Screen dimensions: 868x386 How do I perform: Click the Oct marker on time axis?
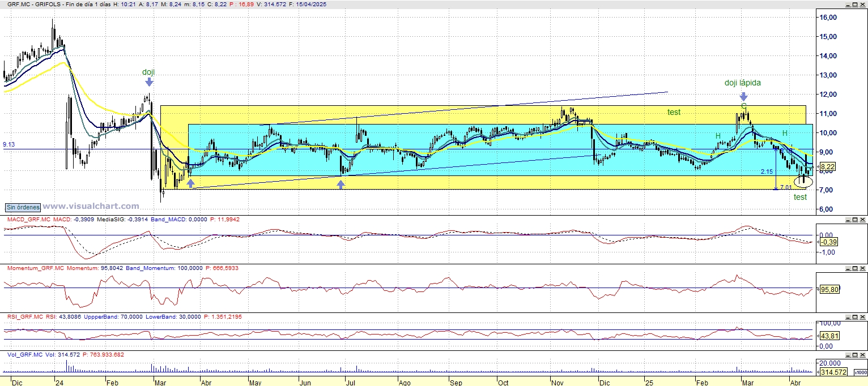pos(503,383)
